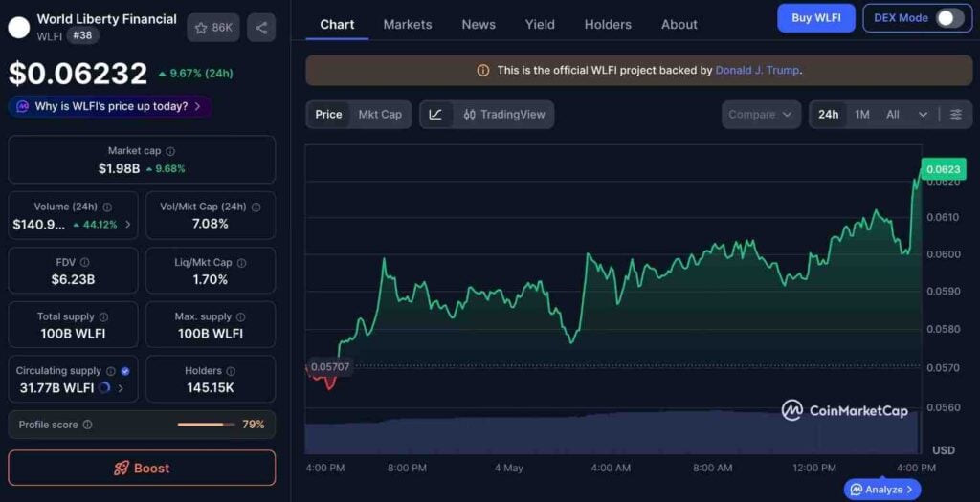Click the 79% profile score value
The height and width of the screenshot is (502, 980).
(x=253, y=425)
